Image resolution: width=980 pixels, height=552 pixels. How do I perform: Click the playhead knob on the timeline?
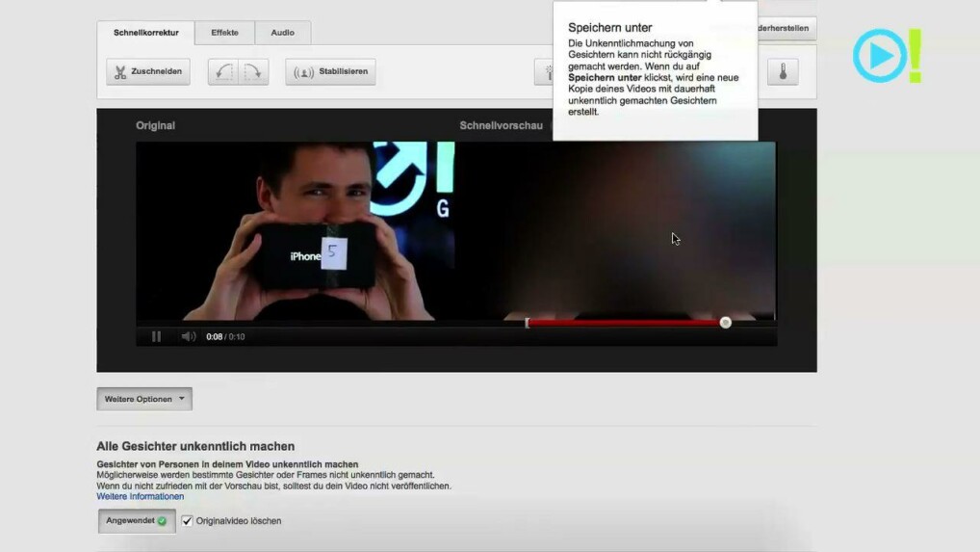[726, 323]
